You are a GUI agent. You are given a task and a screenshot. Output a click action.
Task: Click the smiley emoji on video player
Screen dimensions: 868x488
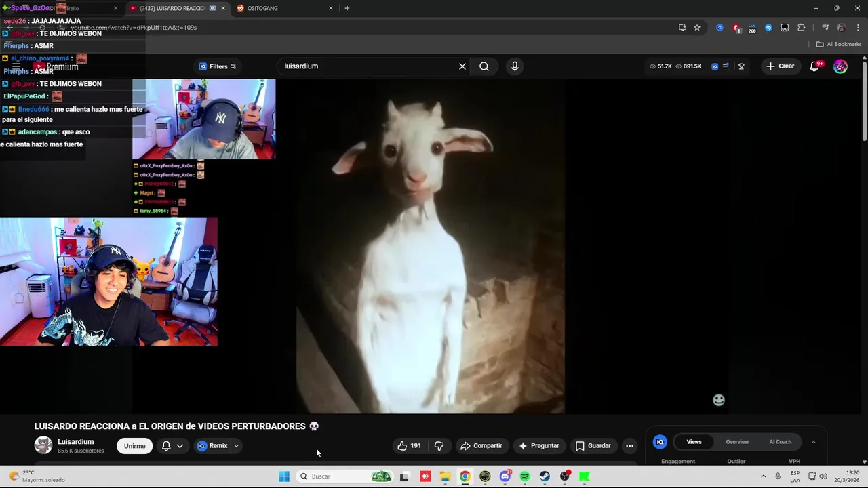pyautogui.click(x=719, y=400)
